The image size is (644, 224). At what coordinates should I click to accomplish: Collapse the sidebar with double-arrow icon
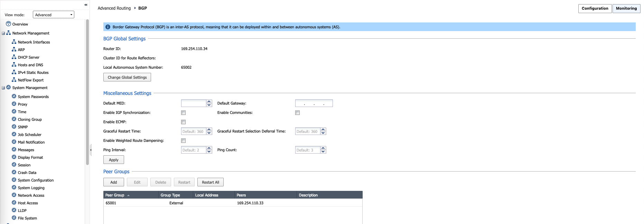pyautogui.click(x=85, y=5)
